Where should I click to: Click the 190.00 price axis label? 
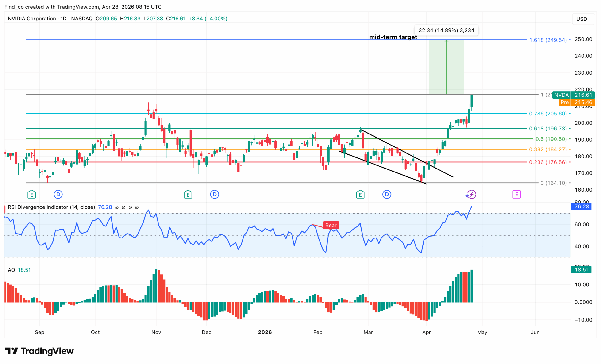point(583,140)
